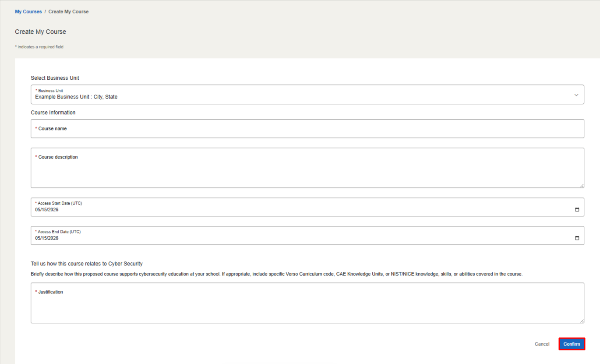Click the Course Information section label
This screenshot has width=600, height=364.
(53, 113)
